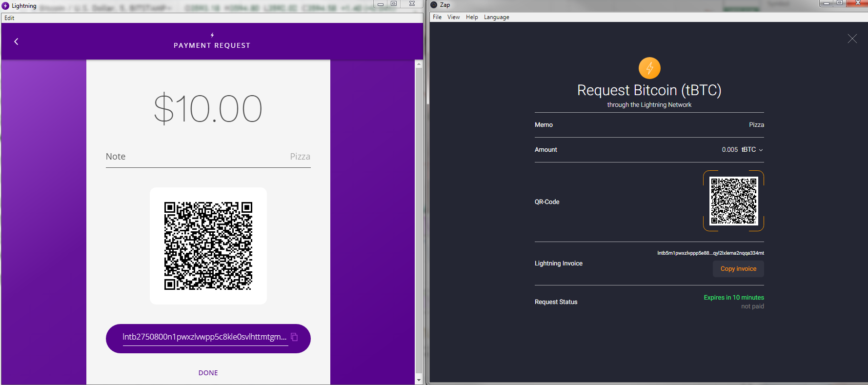
Task: Close the Lightning window
Action: click(x=412, y=4)
